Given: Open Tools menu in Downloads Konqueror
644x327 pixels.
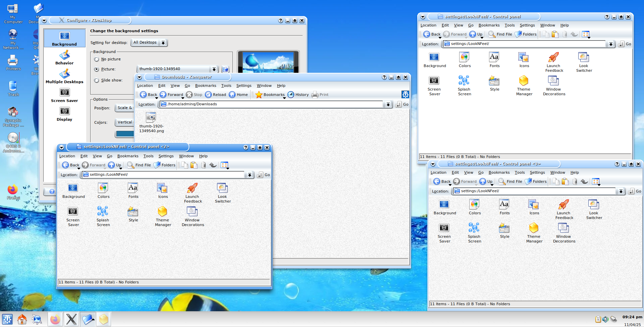Looking at the screenshot, I should pos(226,86).
